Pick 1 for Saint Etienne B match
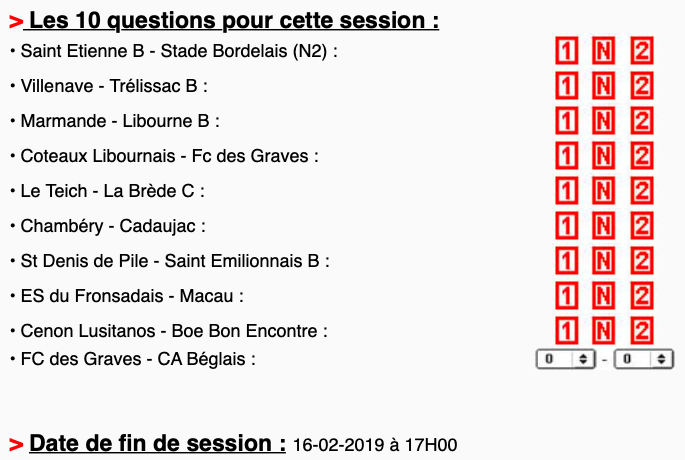The width and height of the screenshot is (685, 460). (567, 51)
